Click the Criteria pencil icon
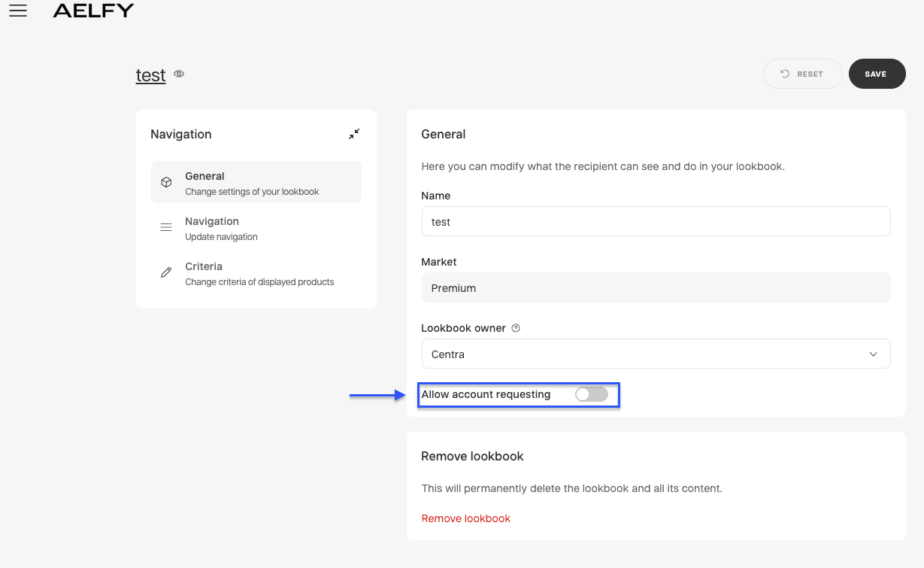The image size is (924, 568). [166, 273]
